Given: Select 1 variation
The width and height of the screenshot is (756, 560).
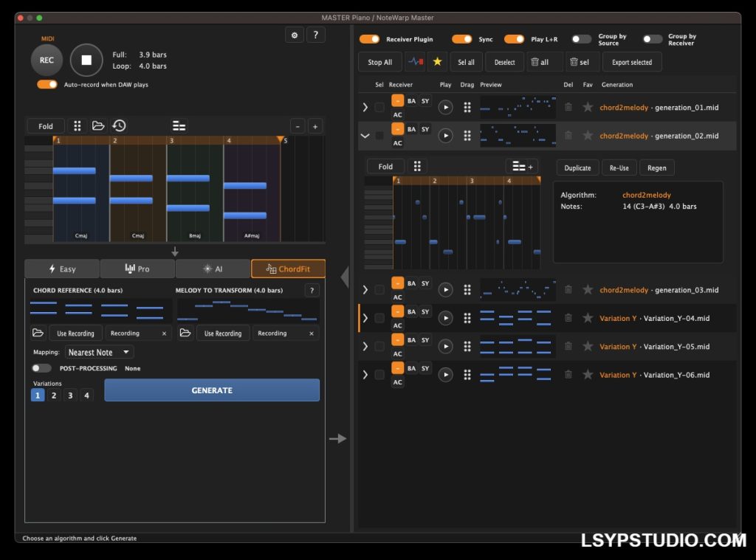Looking at the screenshot, I should point(38,395).
